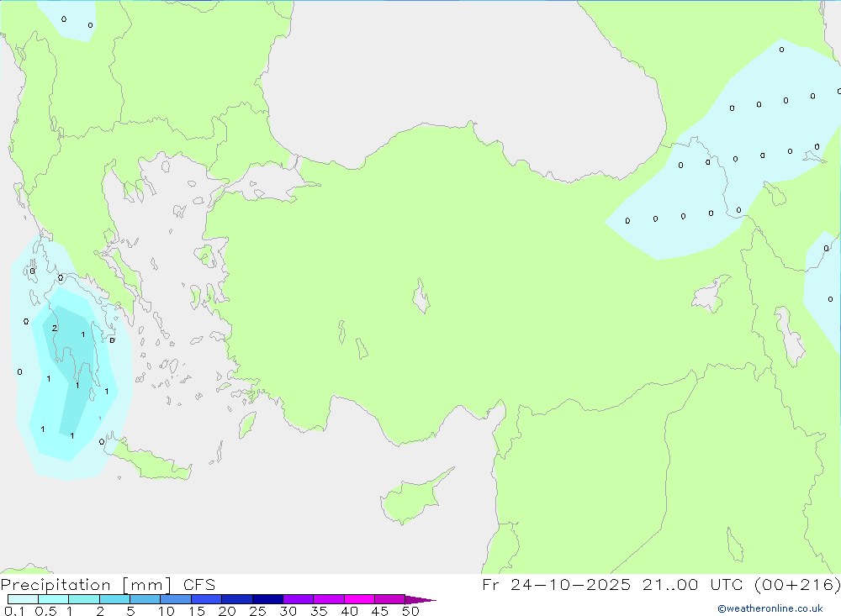The height and width of the screenshot is (616, 841).
Task: Click the '10' legend scale label
Action: (167, 611)
